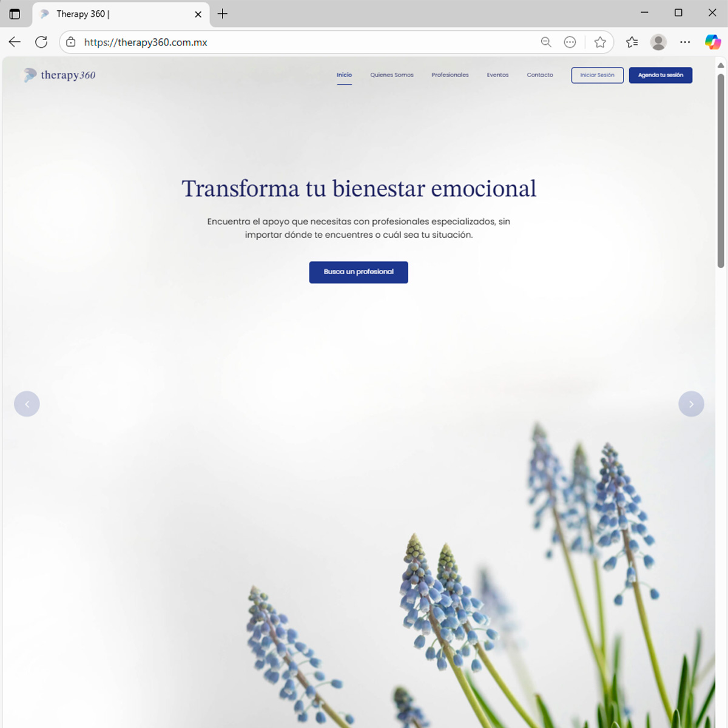
Task: Click Iniciar Sesión button
Action: coord(597,75)
